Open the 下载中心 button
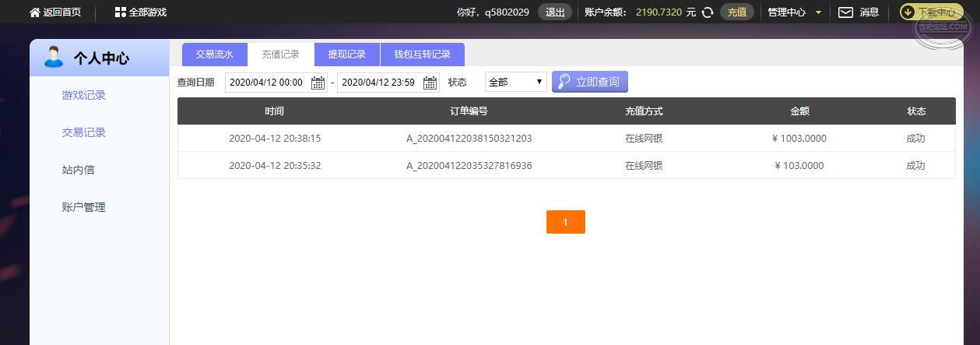The height and width of the screenshot is (345, 980). tap(932, 12)
